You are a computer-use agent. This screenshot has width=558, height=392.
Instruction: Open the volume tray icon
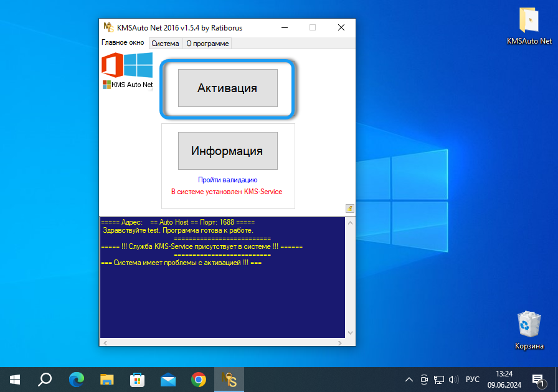point(454,380)
